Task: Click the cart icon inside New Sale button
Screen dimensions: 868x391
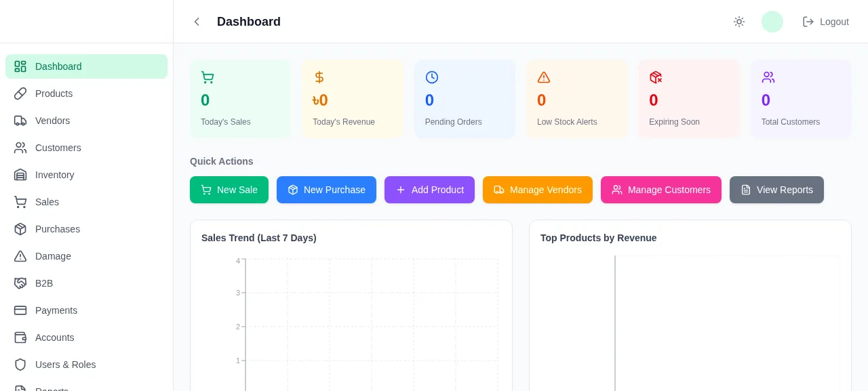Action: pos(206,190)
